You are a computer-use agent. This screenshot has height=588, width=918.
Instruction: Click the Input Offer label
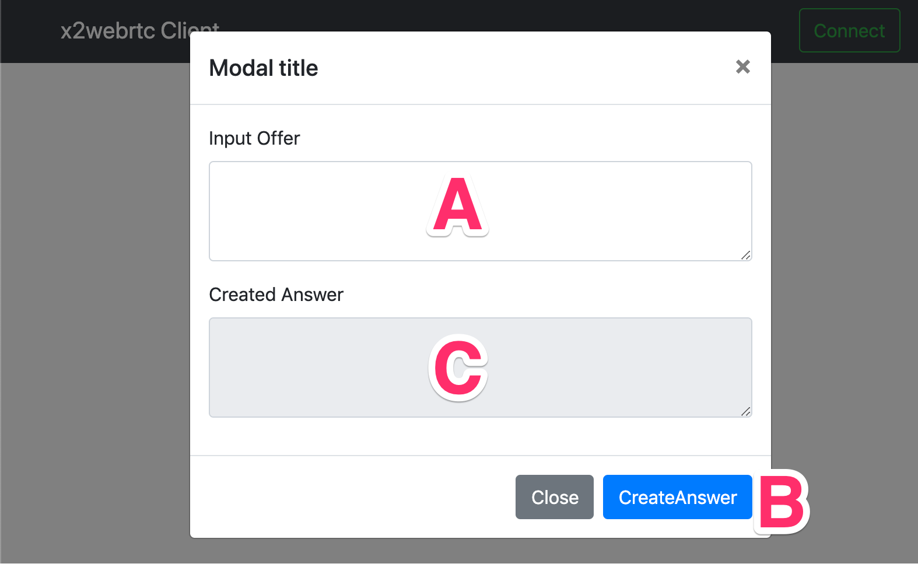click(254, 138)
